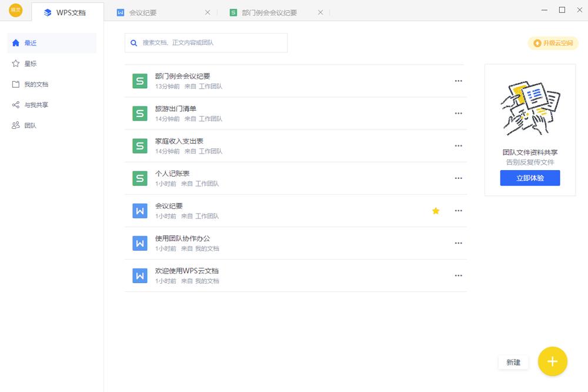This screenshot has height=392, width=588.
Task: Switch to the WPS文档 tab
Action: (x=68, y=12)
